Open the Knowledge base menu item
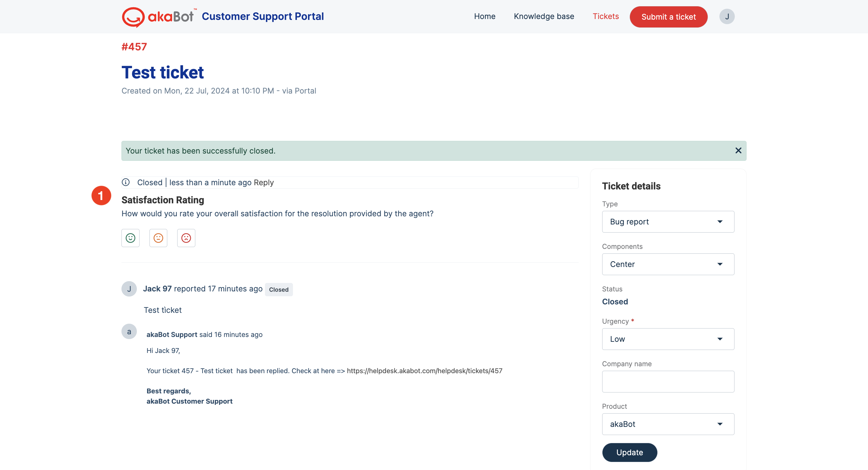The height and width of the screenshot is (470, 868). (x=544, y=17)
